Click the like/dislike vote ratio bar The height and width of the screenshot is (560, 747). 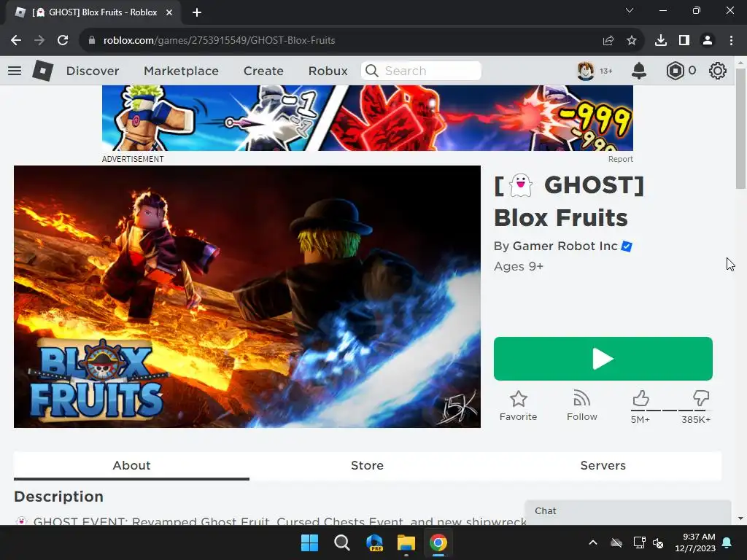click(671, 410)
